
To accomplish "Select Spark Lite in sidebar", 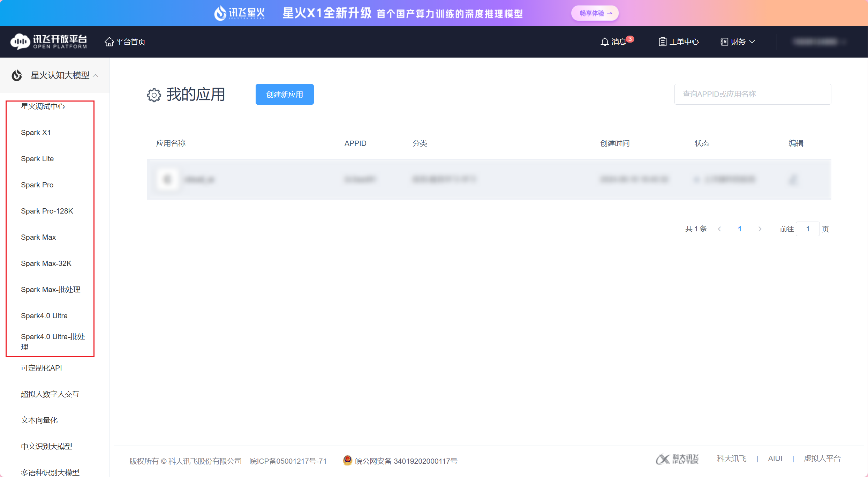I will pos(37,159).
